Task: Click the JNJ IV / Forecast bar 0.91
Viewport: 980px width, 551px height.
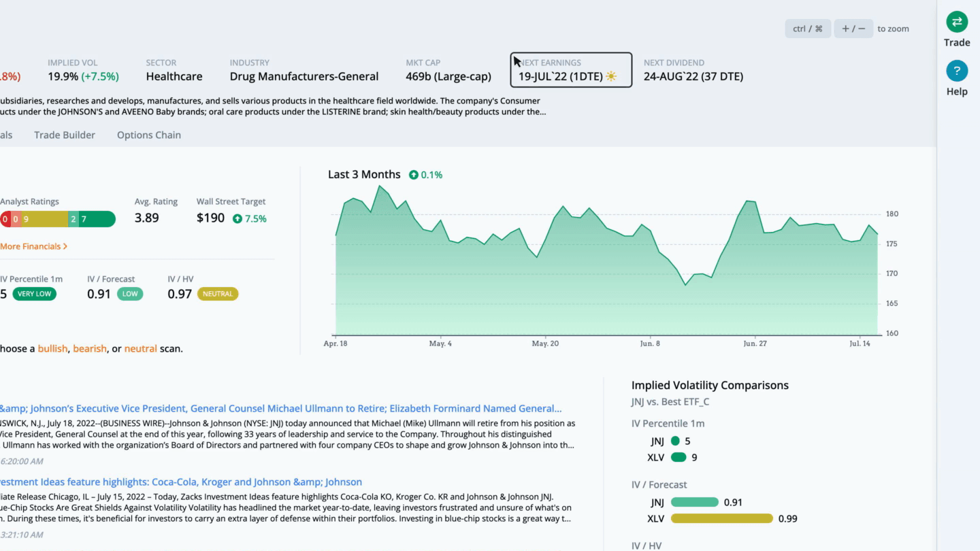Action: click(695, 502)
